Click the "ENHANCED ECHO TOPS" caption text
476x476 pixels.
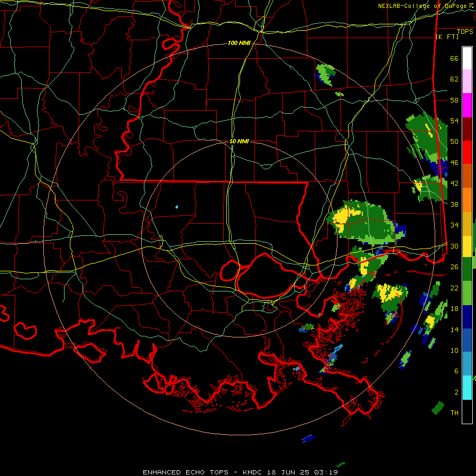click(x=186, y=472)
